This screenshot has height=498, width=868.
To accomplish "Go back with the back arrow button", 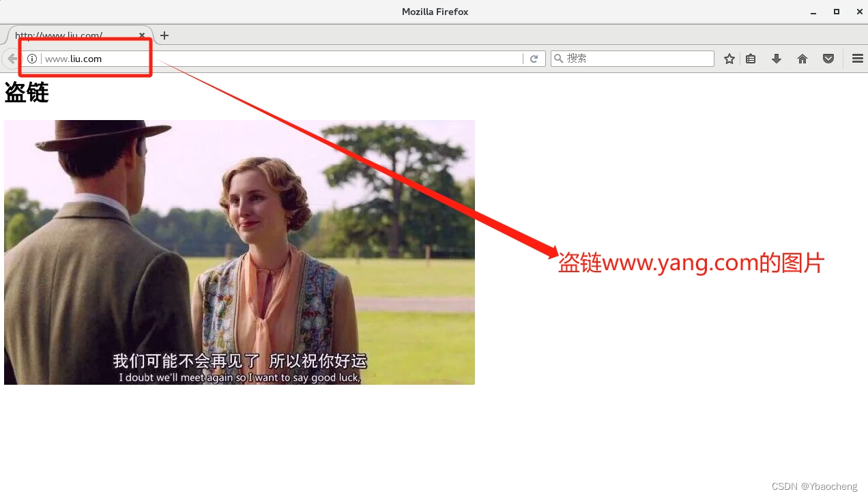I will (10, 59).
